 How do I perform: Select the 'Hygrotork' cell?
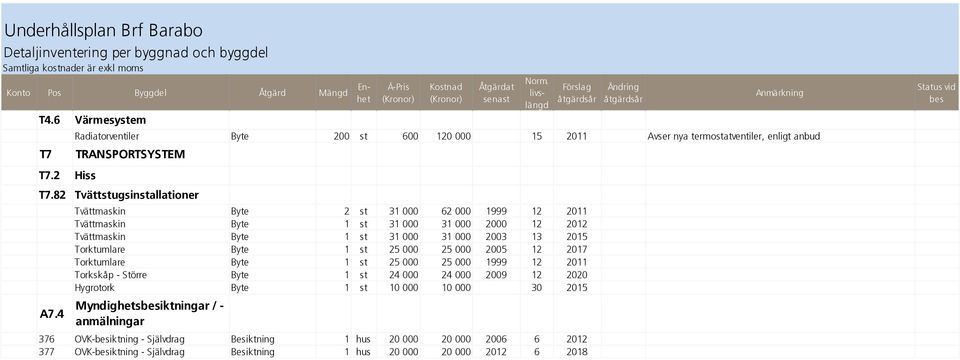point(94,288)
